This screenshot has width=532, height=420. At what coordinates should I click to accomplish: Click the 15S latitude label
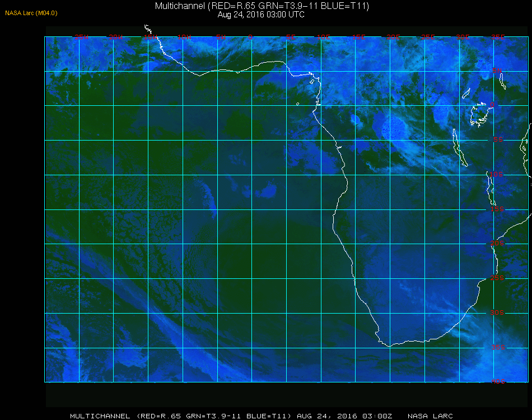pyautogui.click(x=497, y=209)
